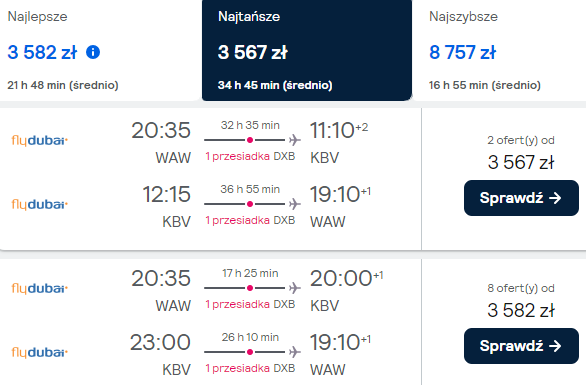
Task: Select the Najlepsze sorting tab
Action: (x=101, y=50)
